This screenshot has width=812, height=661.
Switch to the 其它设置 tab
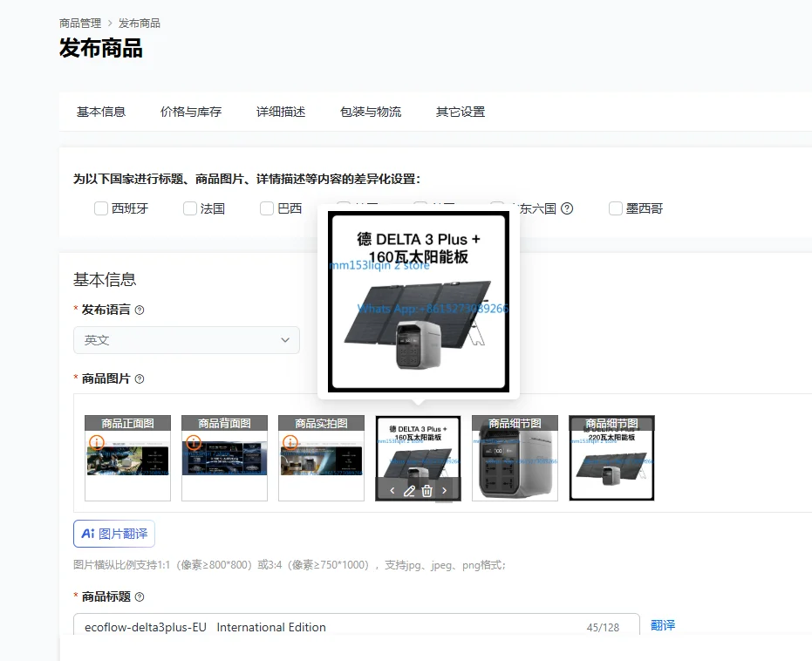(461, 112)
